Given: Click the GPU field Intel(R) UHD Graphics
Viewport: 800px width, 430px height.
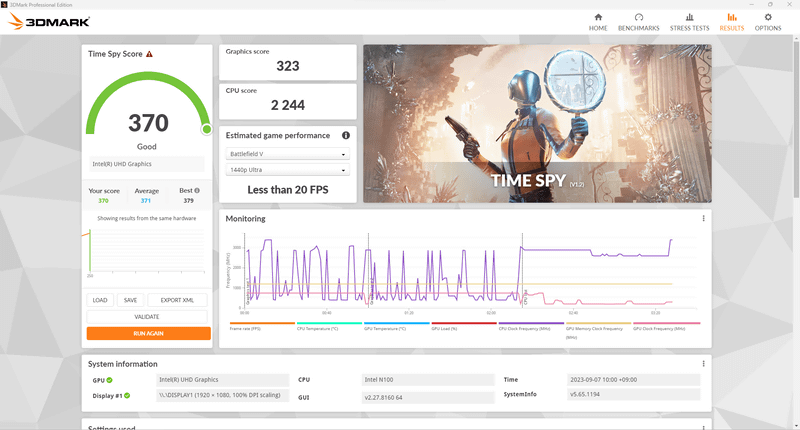Looking at the screenshot, I should pyautogui.click(x=222, y=380).
